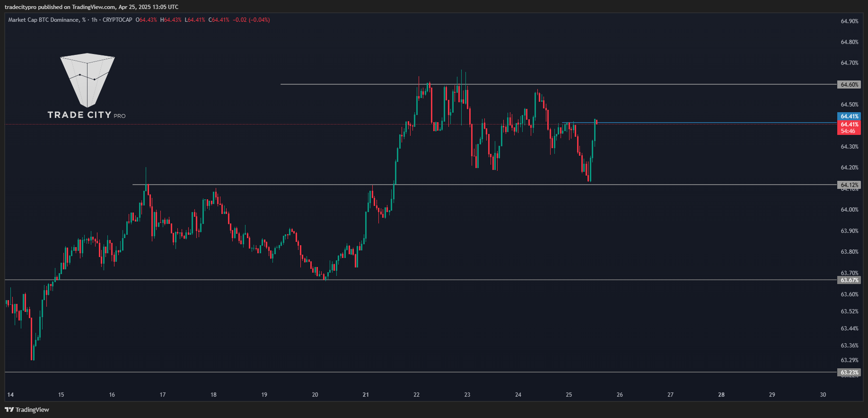The width and height of the screenshot is (868, 418).
Task: Click the '64.00%' price axis tick
Action: point(850,210)
